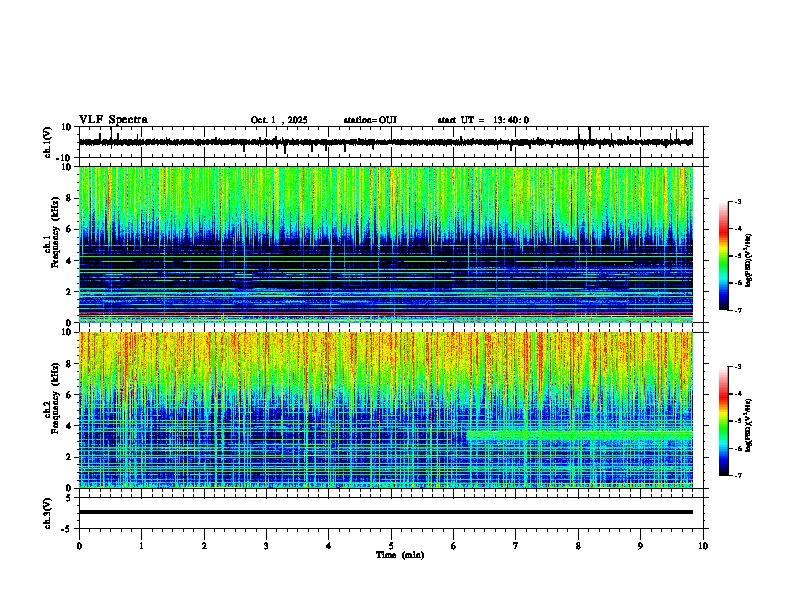This screenshot has width=792, height=612.
Task: Click time-axis tick label '7'
Action: pos(516,546)
